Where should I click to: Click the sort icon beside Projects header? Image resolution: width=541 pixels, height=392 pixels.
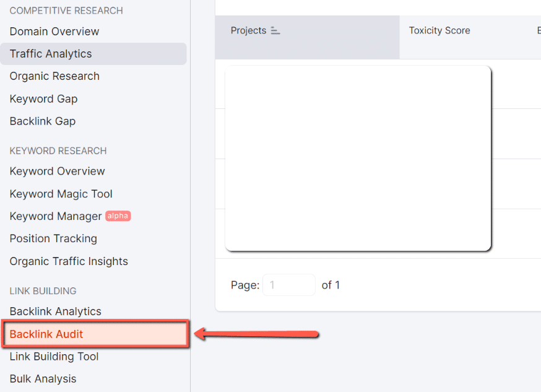coord(275,30)
